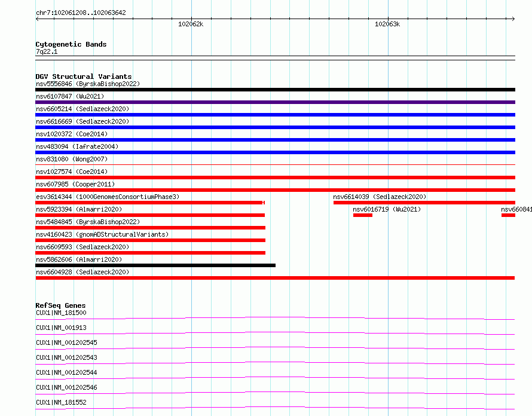The height and width of the screenshot is (416, 532).
Task: Open the DGV Structural Variants track heading
Action: 84,77
